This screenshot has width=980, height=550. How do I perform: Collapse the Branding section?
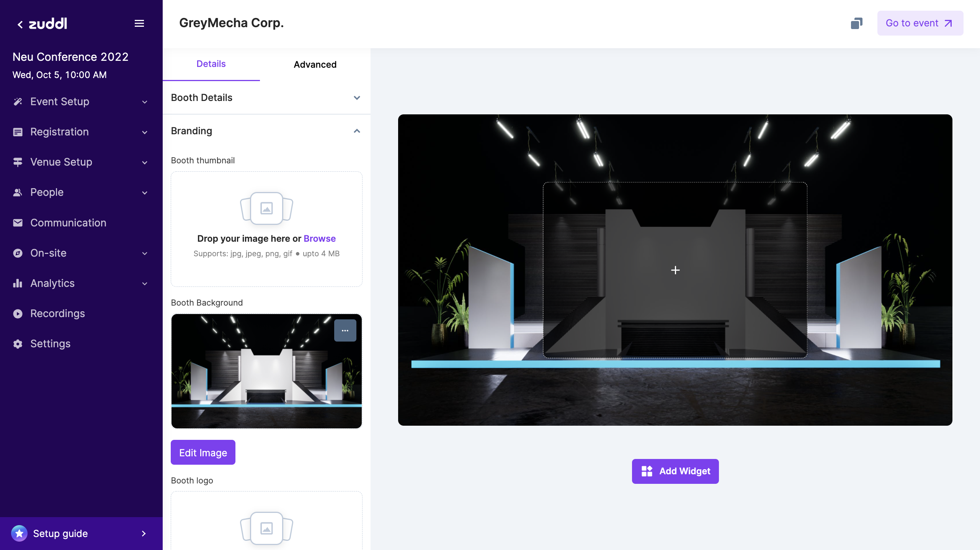(356, 131)
